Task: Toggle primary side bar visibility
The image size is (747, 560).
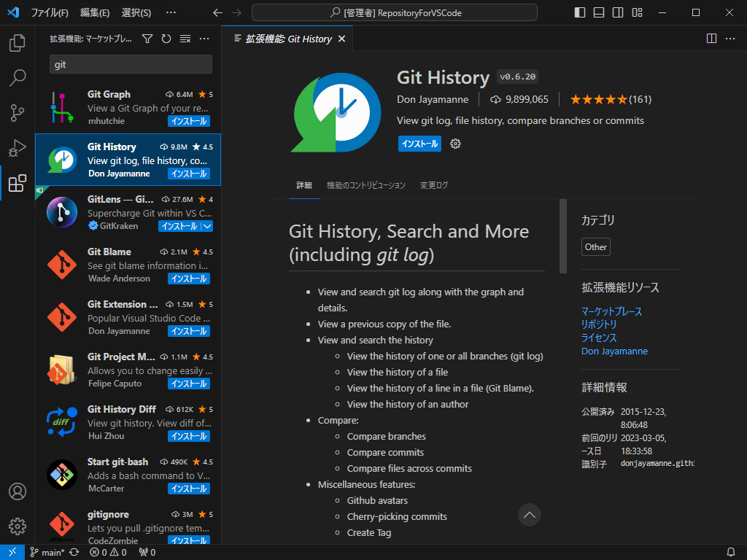Action: tap(580, 12)
